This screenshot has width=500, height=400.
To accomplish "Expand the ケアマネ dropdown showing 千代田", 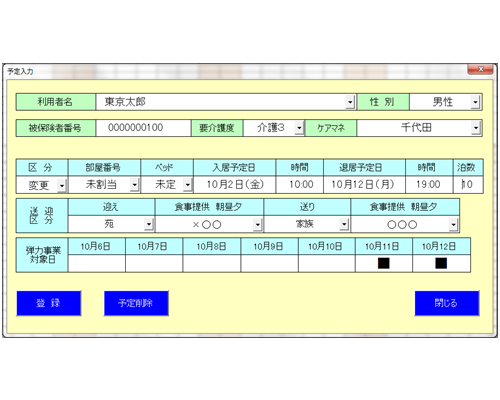I will [x=476, y=128].
